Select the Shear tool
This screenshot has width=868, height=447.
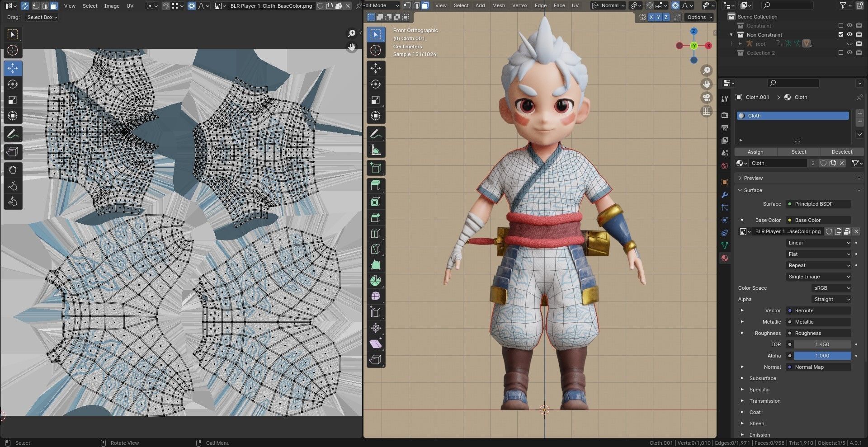(x=376, y=344)
